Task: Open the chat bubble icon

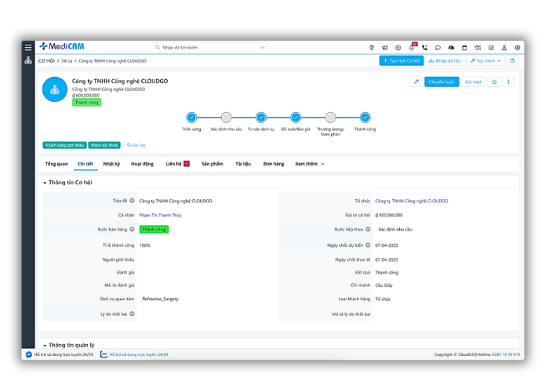Action: click(x=438, y=48)
